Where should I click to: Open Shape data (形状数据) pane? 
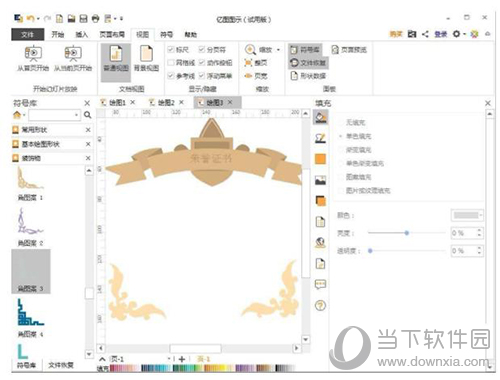(x=308, y=76)
